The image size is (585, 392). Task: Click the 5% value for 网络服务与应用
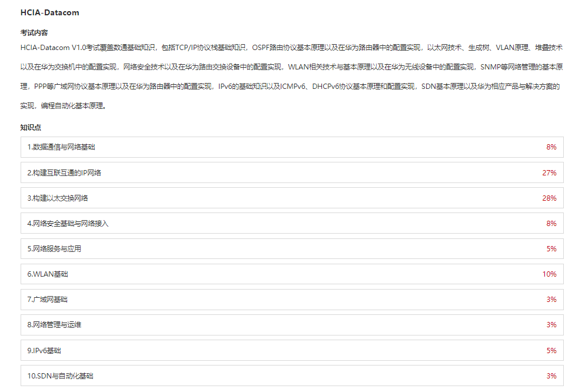(x=551, y=249)
